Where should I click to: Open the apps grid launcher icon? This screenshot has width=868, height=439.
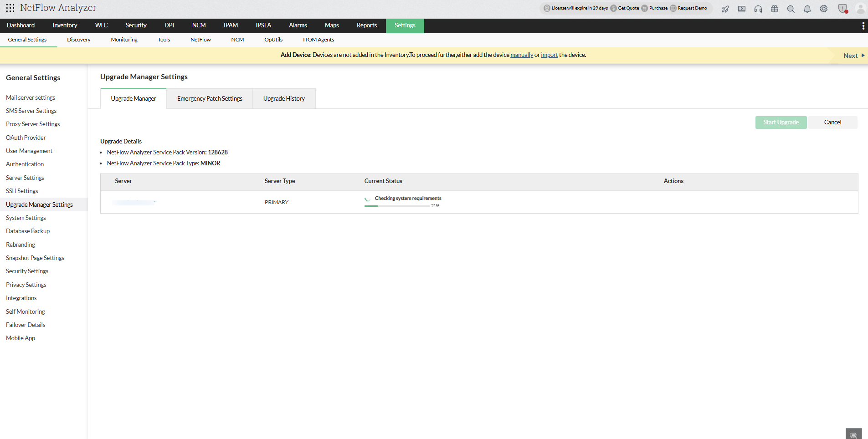point(10,8)
